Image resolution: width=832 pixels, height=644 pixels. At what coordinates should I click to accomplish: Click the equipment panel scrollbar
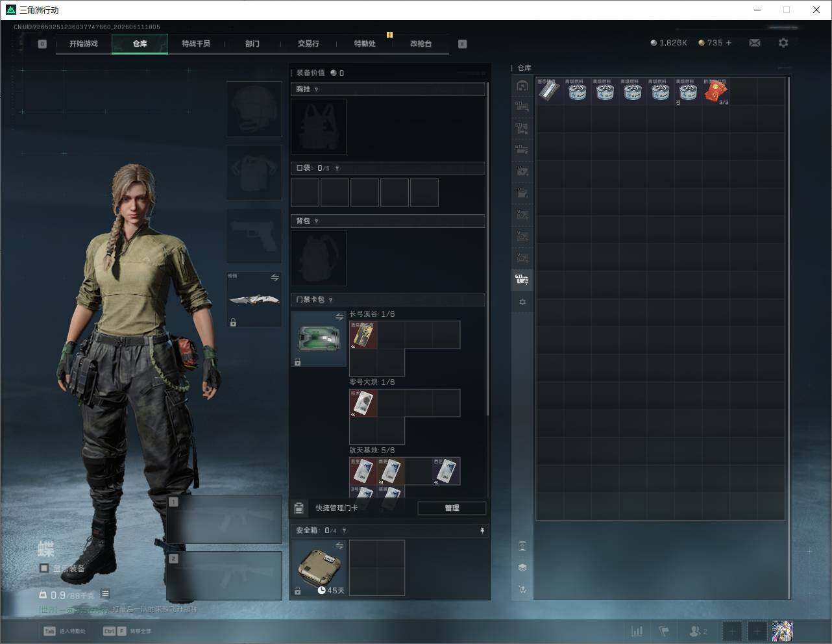[x=487, y=250]
